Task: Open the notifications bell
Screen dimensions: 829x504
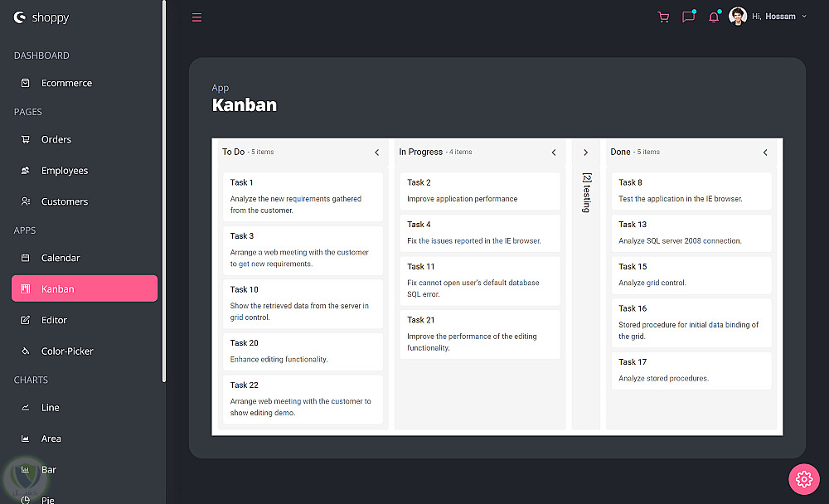Action: [714, 17]
